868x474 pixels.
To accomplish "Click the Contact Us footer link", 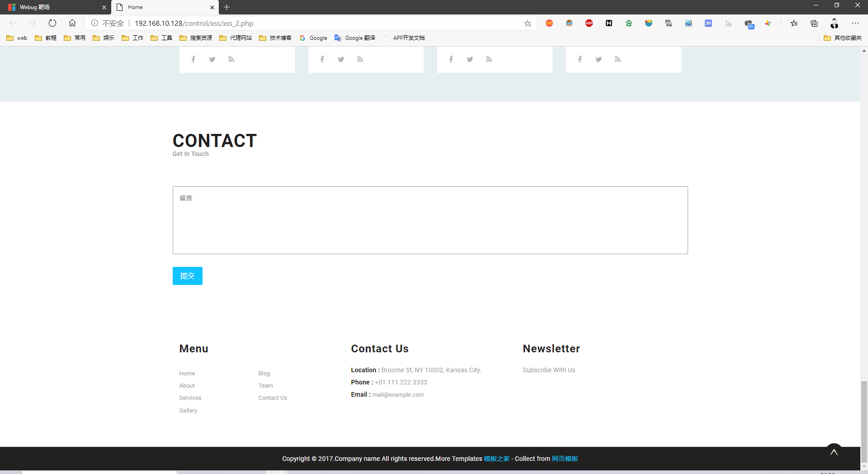I will tap(273, 398).
